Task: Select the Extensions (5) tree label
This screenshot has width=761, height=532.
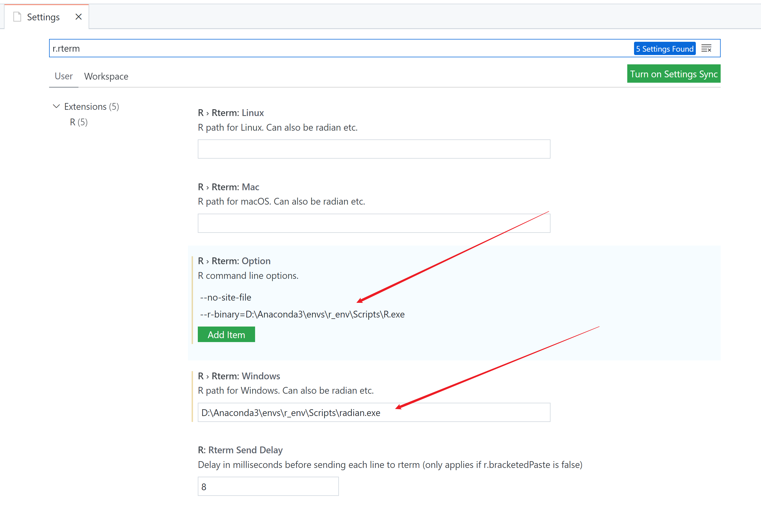Action: (91, 106)
